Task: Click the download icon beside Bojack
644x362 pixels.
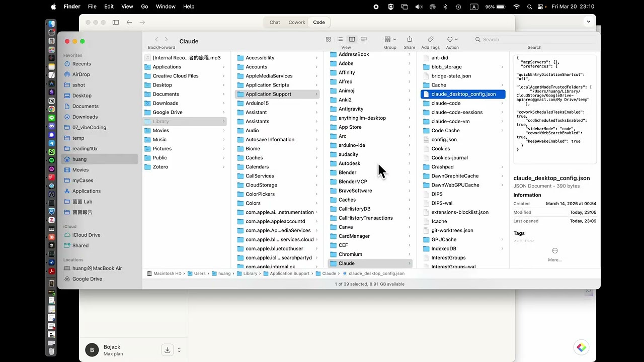Action: pos(168,350)
